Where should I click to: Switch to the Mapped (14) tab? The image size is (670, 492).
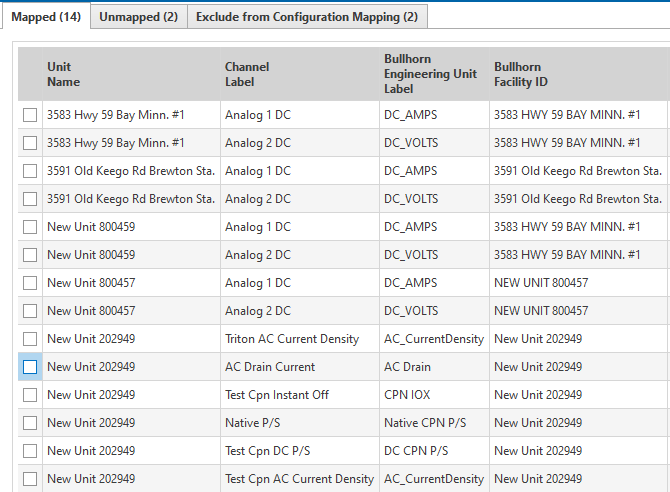tap(46, 17)
